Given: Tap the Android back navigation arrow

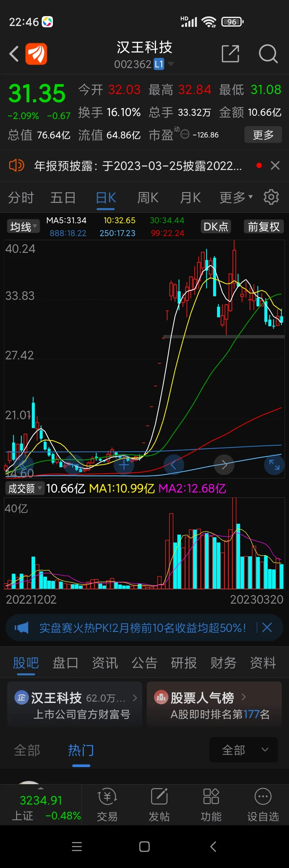Looking at the screenshot, I should pyautogui.click(x=213, y=846).
